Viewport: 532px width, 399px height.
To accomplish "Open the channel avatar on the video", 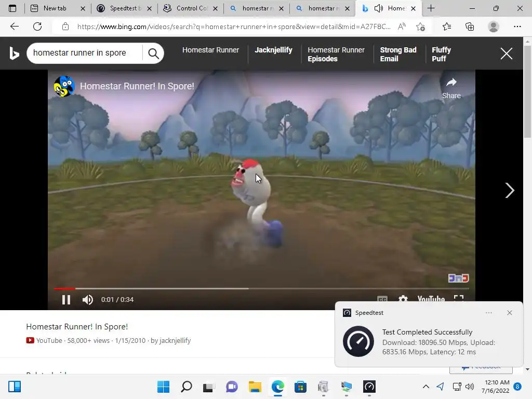I will [64, 86].
